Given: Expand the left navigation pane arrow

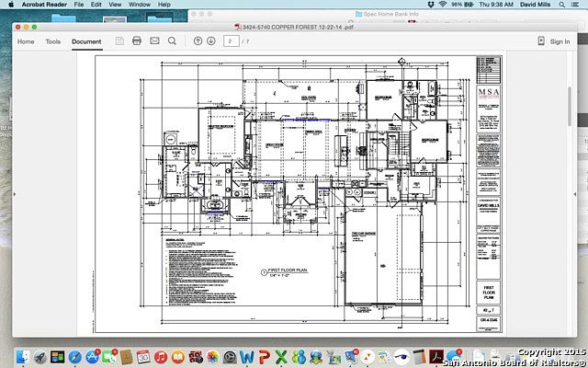Looking at the screenshot, I should point(15,194).
